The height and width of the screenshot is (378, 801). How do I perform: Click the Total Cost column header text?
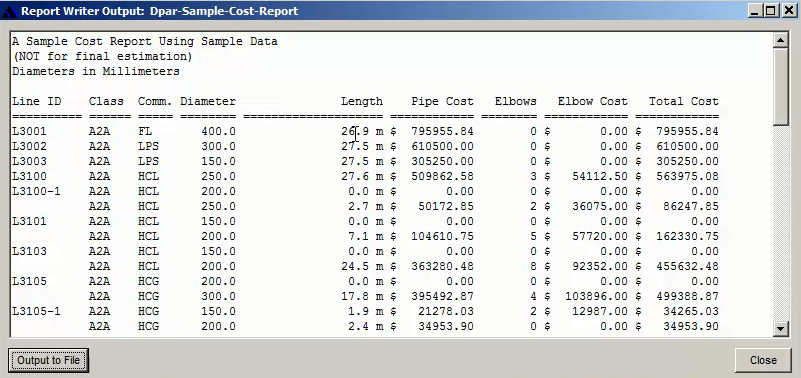click(x=684, y=101)
